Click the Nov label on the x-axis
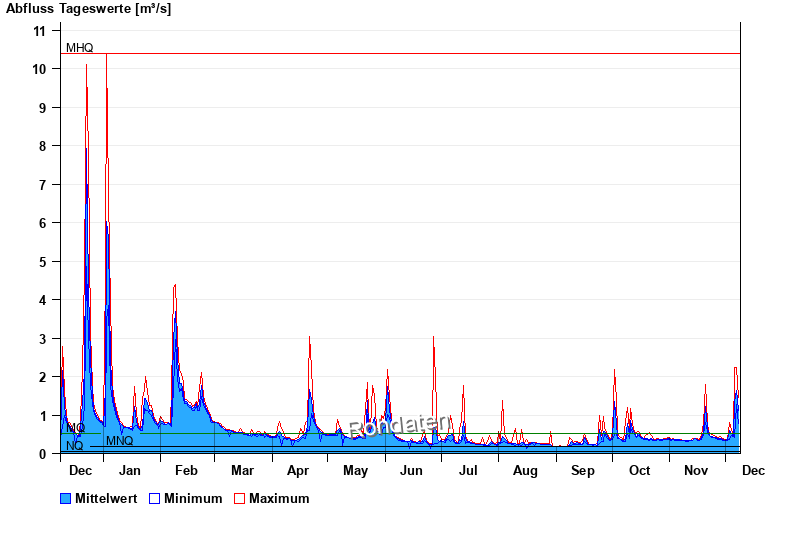Viewport: 800px width, 550px height. pyautogui.click(x=696, y=470)
